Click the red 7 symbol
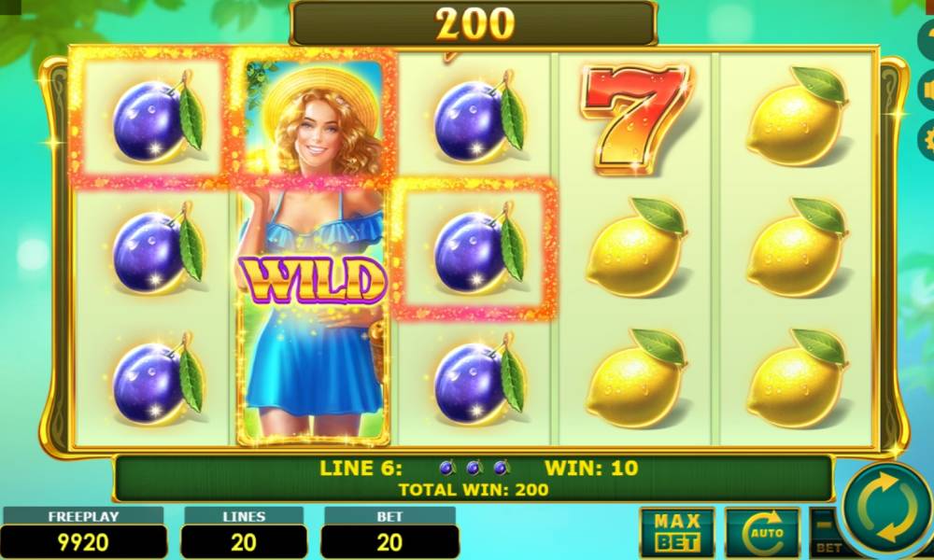The height and width of the screenshot is (560, 934). click(x=635, y=118)
